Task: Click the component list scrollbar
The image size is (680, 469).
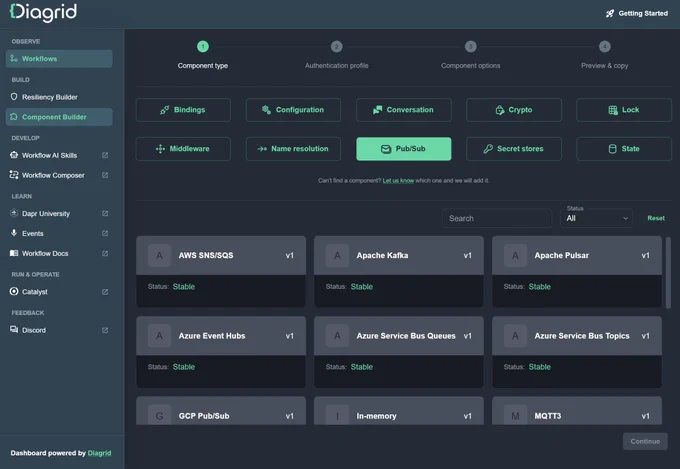Action: (668, 272)
